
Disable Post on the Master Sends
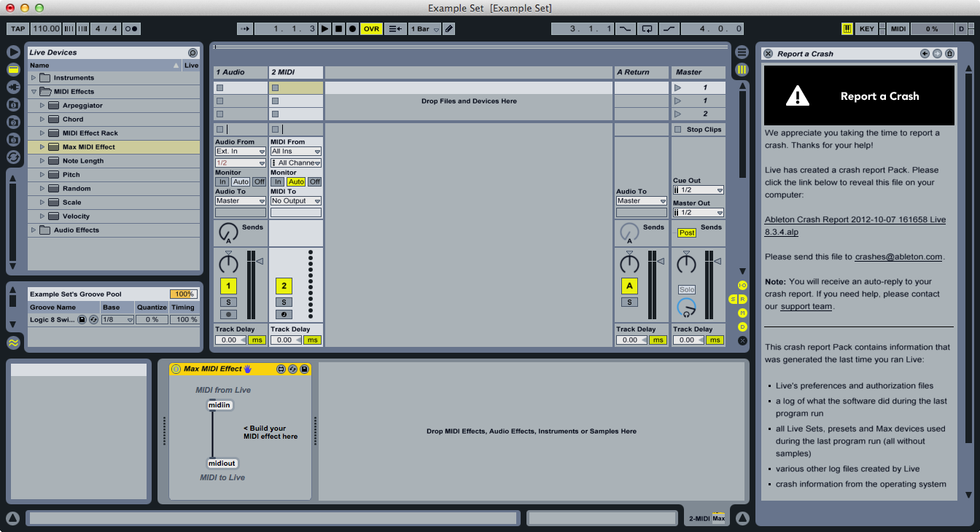pos(686,232)
